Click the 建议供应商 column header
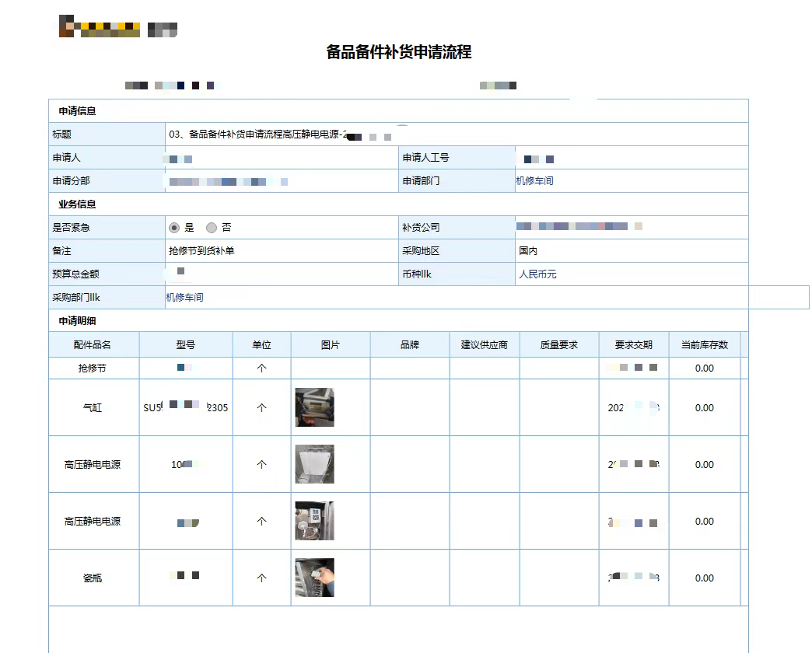Viewport: 812px width, 653px height. (485, 345)
